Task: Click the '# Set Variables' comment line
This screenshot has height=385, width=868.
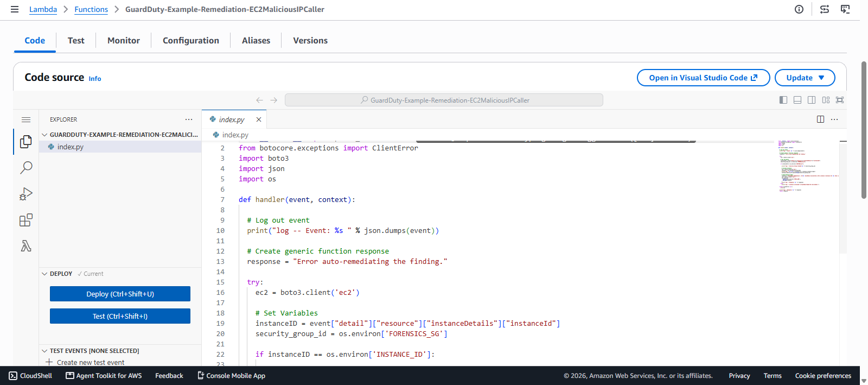Action: click(286, 313)
